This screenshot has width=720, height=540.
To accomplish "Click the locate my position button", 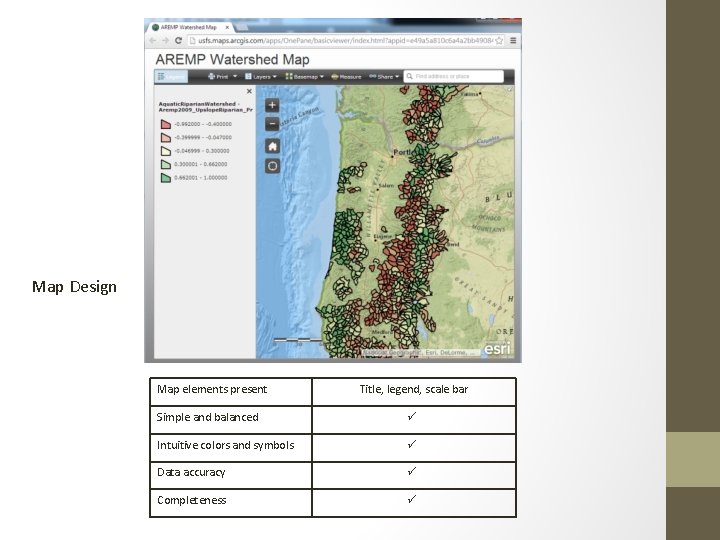I will point(272,166).
